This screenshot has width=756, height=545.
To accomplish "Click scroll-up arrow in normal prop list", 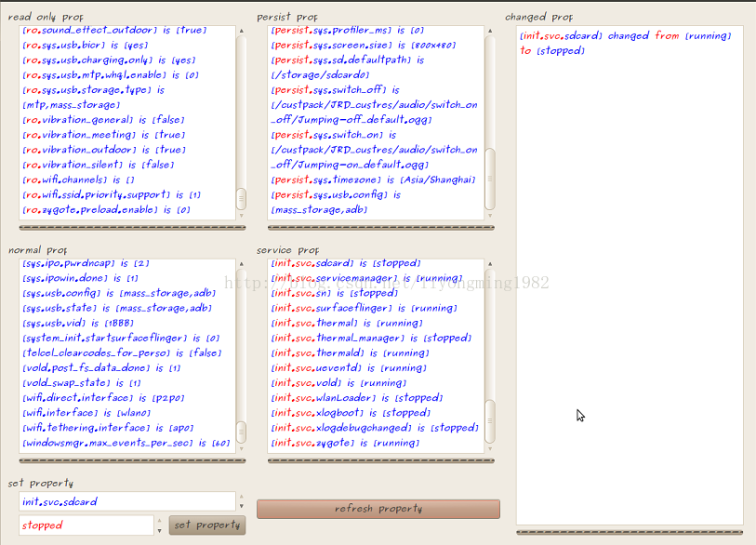I will [x=242, y=264].
